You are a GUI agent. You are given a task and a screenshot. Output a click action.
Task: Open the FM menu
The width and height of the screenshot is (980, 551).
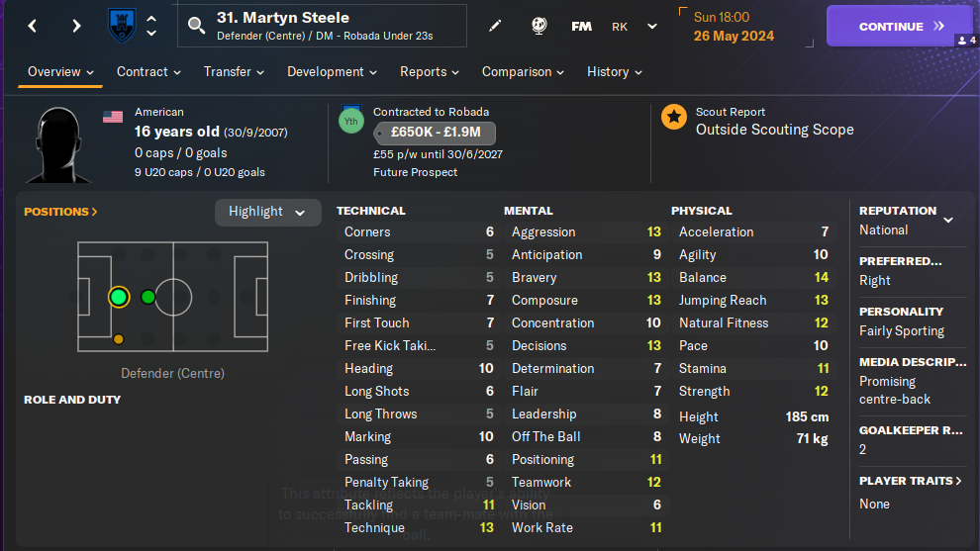coord(582,26)
